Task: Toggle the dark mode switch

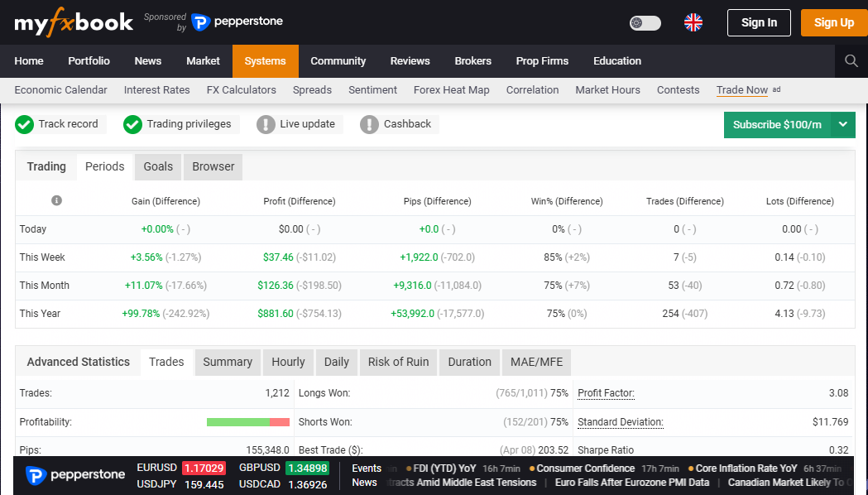Action: [645, 22]
